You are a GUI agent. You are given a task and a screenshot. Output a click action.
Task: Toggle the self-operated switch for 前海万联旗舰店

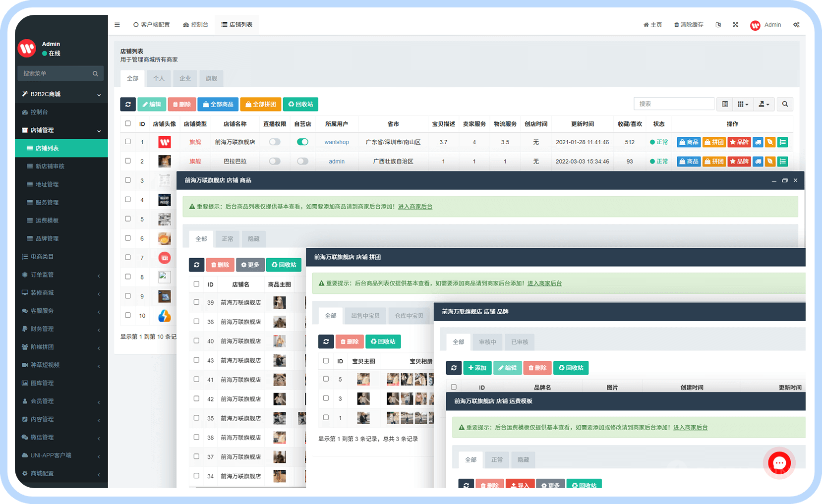pyautogui.click(x=302, y=142)
